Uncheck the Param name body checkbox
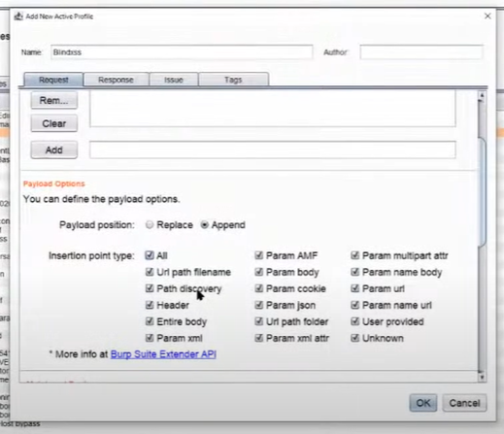 point(355,272)
